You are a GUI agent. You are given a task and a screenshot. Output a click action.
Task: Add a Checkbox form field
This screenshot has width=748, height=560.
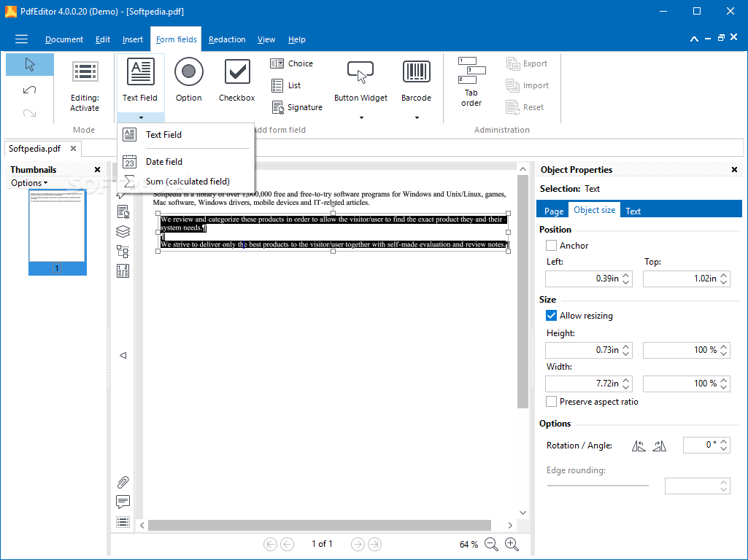(x=237, y=80)
